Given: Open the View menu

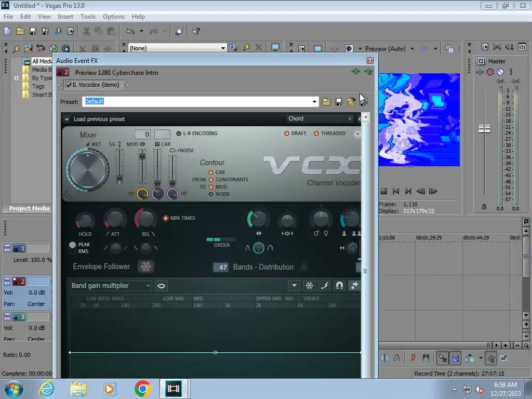Looking at the screenshot, I should click(44, 16).
